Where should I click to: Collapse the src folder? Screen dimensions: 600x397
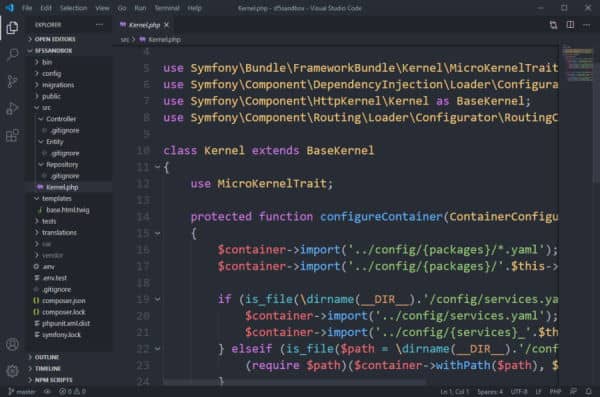click(x=69, y=108)
